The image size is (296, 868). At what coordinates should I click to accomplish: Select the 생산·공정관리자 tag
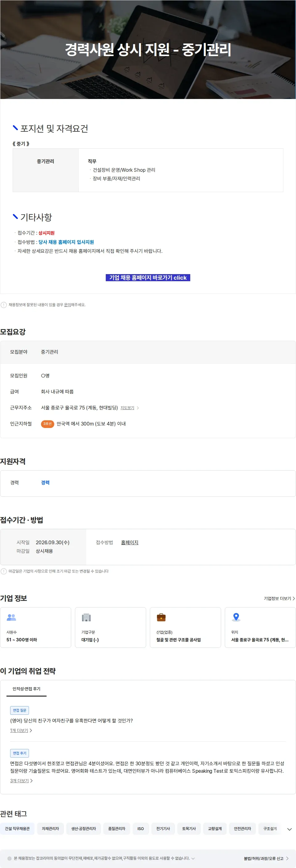click(x=83, y=828)
